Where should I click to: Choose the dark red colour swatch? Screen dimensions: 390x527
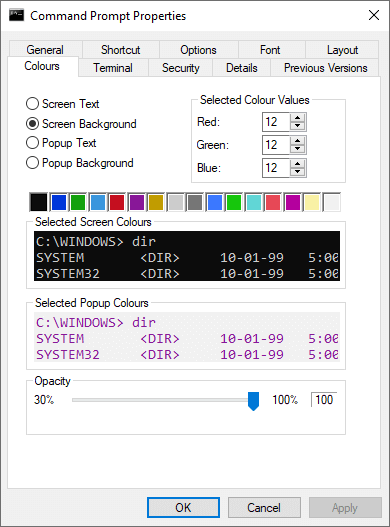pos(117,202)
